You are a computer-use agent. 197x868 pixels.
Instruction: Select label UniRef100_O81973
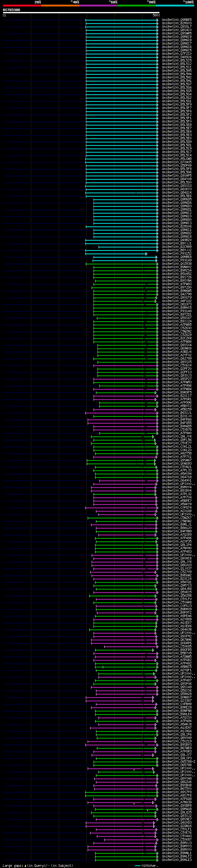(x=176, y=304)
